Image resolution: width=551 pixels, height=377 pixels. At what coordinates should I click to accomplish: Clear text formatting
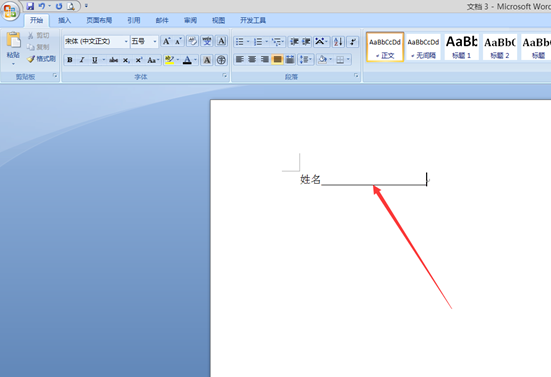(192, 41)
